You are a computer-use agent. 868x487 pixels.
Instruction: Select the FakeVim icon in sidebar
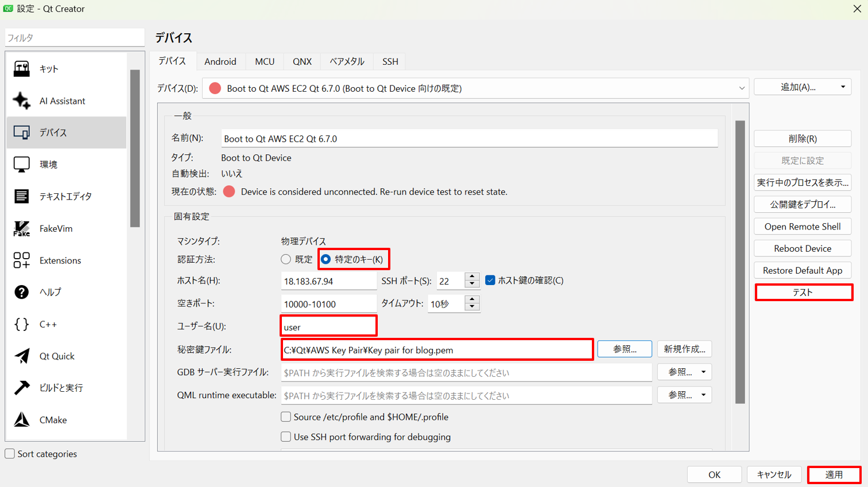pyautogui.click(x=21, y=228)
